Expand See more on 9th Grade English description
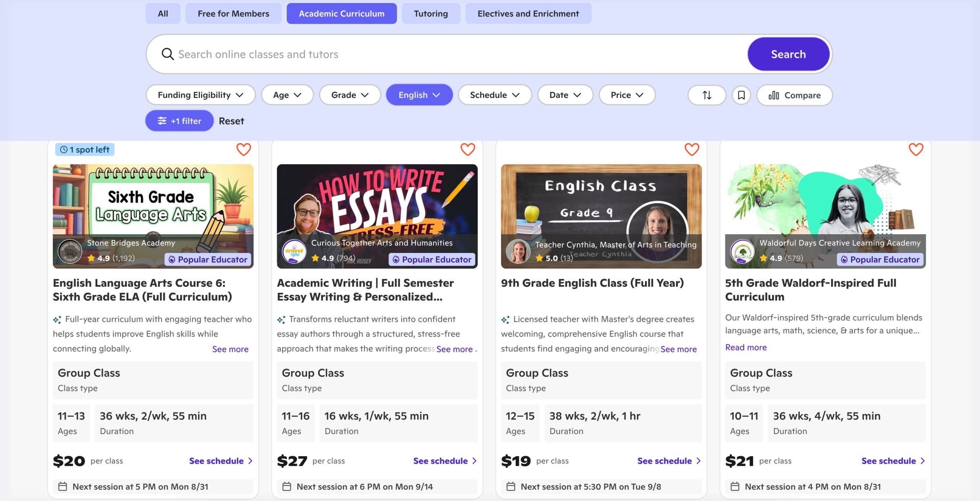980x501 pixels. click(x=678, y=349)
